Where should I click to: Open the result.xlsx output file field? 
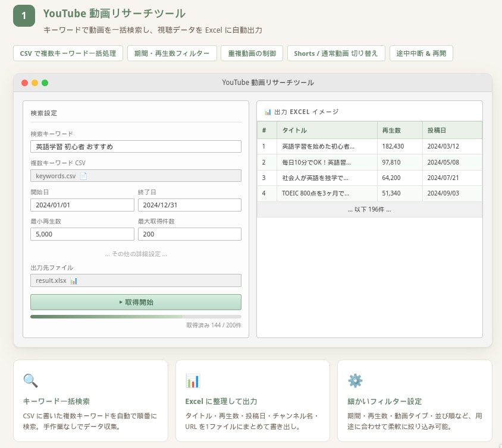(x=136, y=280)
